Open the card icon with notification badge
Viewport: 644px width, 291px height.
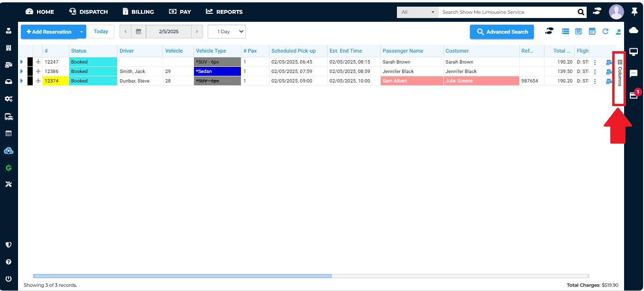(x=634, y=94)
